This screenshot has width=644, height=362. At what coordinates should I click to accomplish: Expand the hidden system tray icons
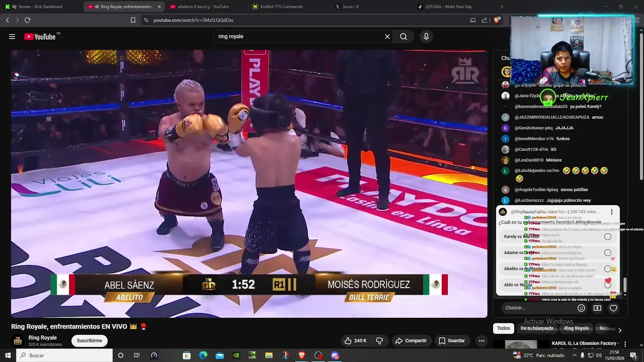point(575,355)
